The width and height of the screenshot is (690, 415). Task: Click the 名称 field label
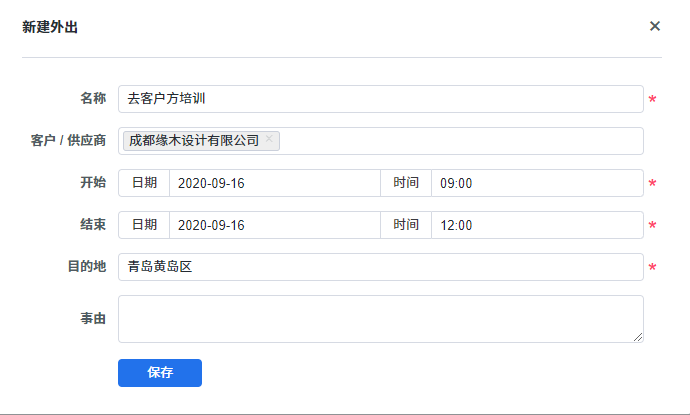pos(93,99)
